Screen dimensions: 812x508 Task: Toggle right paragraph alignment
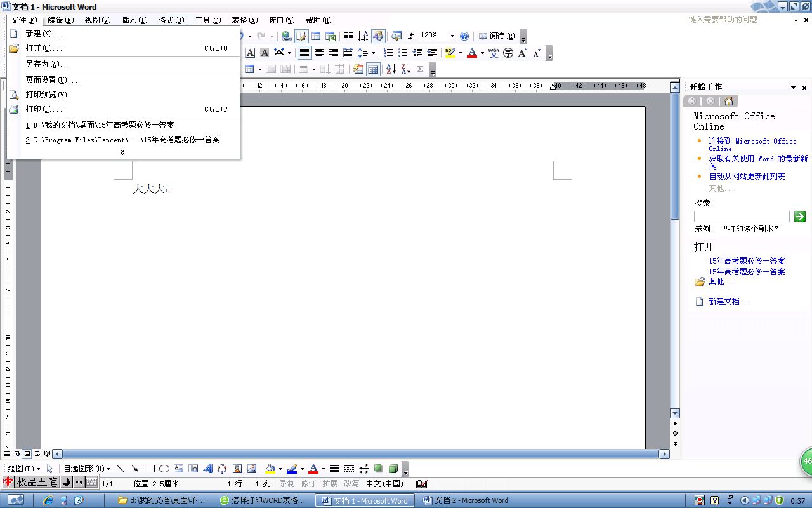(x=334, y=53)
